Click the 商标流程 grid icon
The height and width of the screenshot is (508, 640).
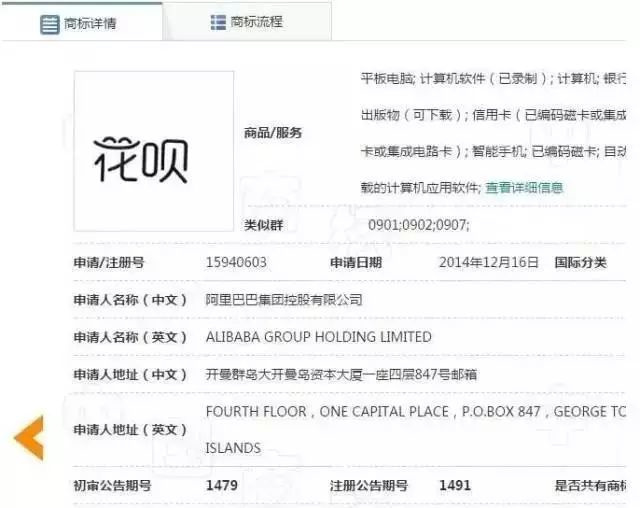(x=218, y=22)
